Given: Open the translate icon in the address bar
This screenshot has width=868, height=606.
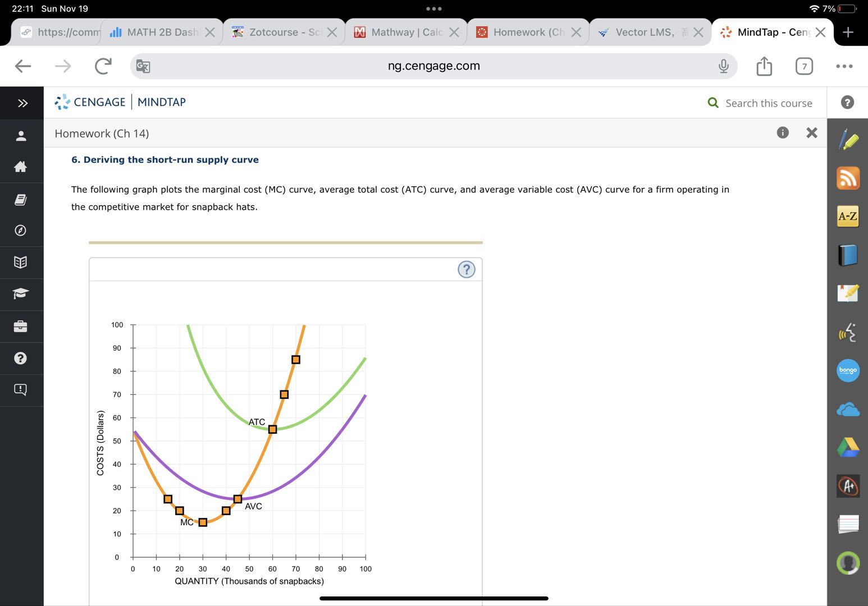Looking at the screenshot, I should pyautogui.click(x=143, y=66).
